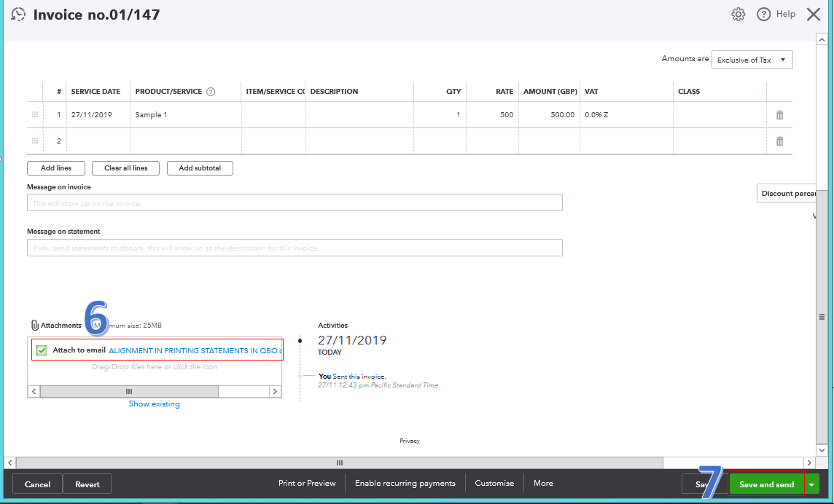Open the Save and send dropdown arrow

click(811, 484)
